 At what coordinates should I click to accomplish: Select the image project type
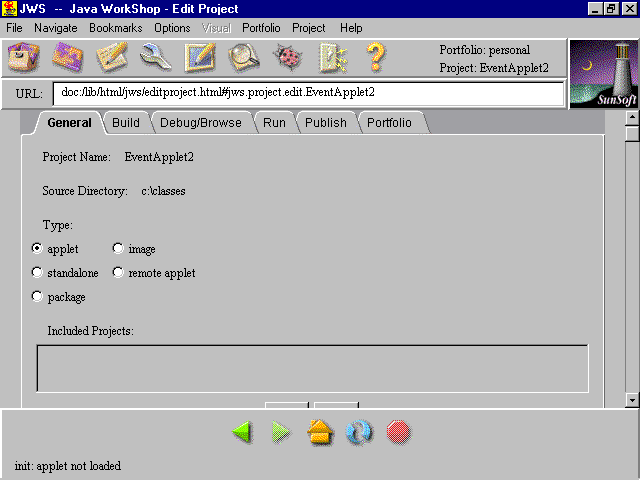pyautogui.click(x=118, y=248)
